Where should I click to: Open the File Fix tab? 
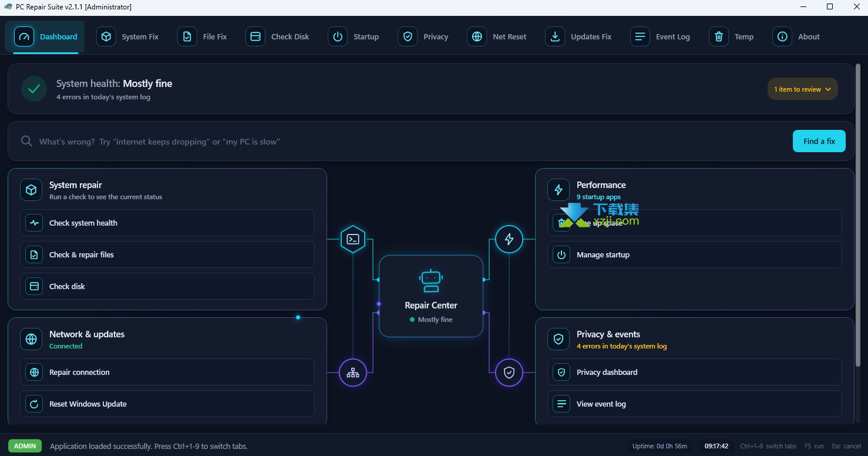coord(204,36)
